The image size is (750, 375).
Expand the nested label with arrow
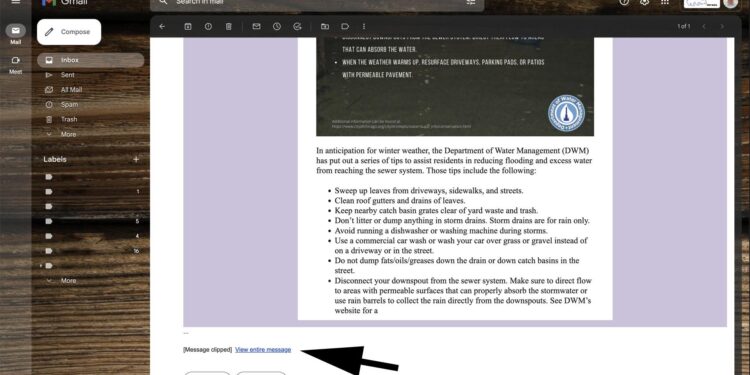(x=41, y=266)
